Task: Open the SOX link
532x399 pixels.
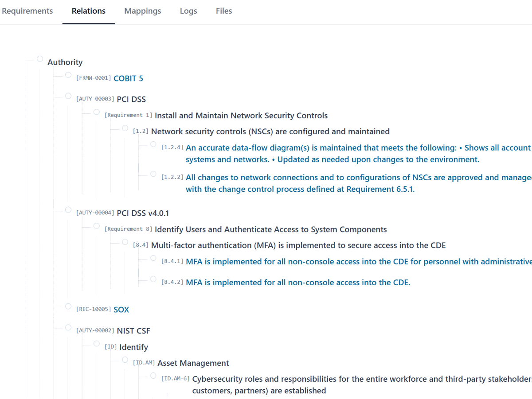Action: [x=121, y=310]
